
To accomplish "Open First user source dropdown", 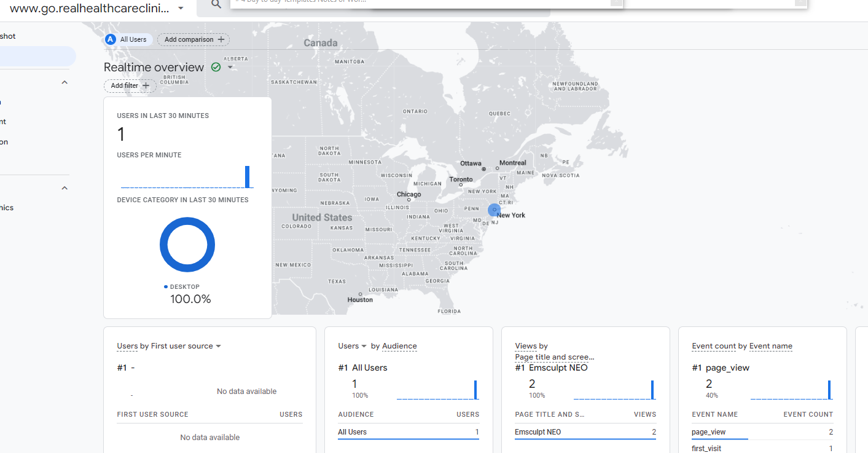I will [x=218, y=346].
